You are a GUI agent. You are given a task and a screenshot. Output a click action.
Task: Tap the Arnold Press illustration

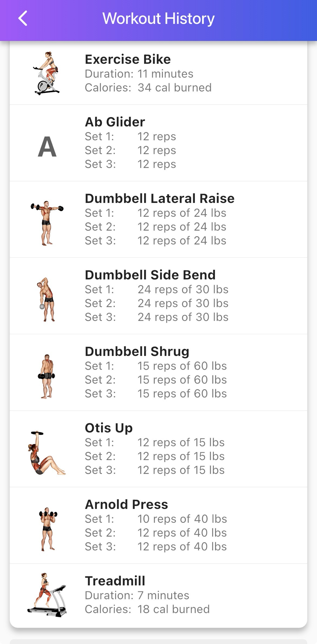click(x=48, y=529)
